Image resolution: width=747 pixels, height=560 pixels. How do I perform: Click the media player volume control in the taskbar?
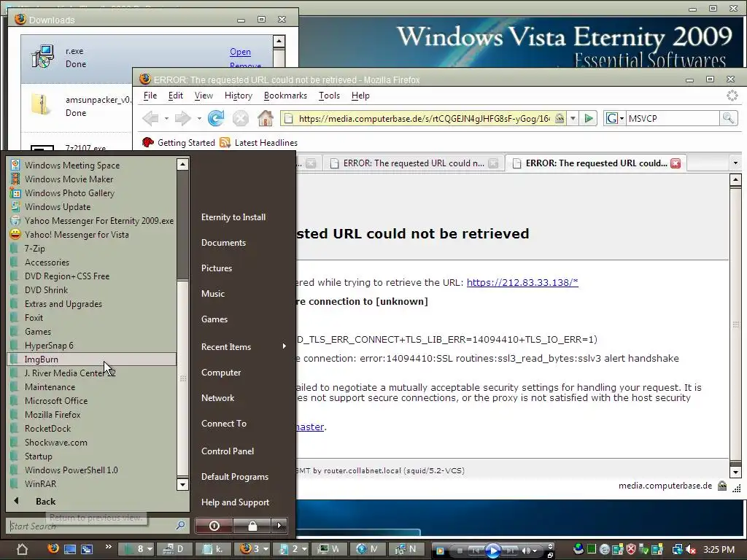pos(529,551)
